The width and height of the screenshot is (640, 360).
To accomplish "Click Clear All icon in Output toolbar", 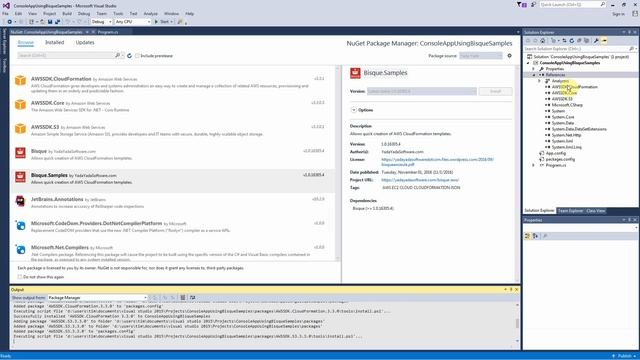I will [183, 298].
